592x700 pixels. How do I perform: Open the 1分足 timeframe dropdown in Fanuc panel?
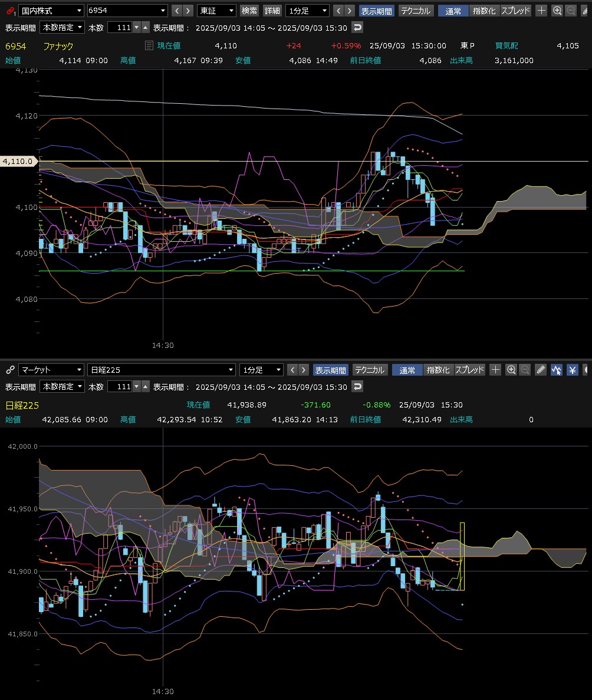pyautogui.click(x=308, y=10)
